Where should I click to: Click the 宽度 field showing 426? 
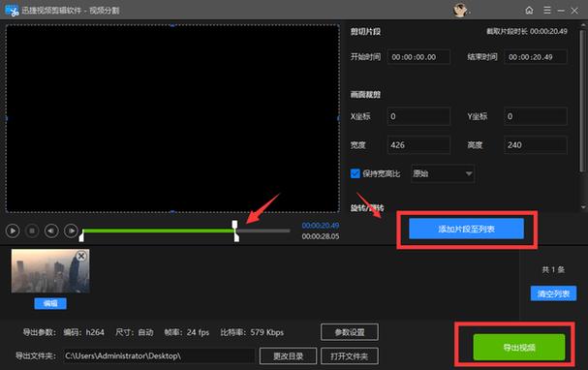[x=418, y=145]
